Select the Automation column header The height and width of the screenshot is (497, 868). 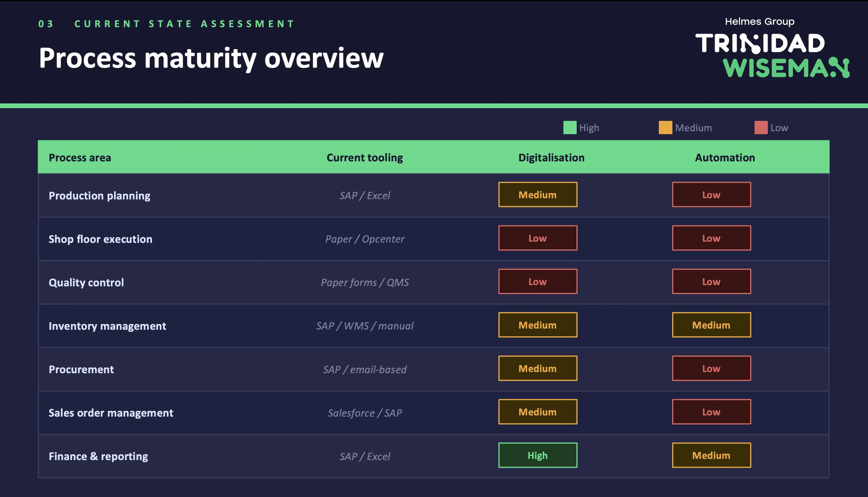coord(725,157)
